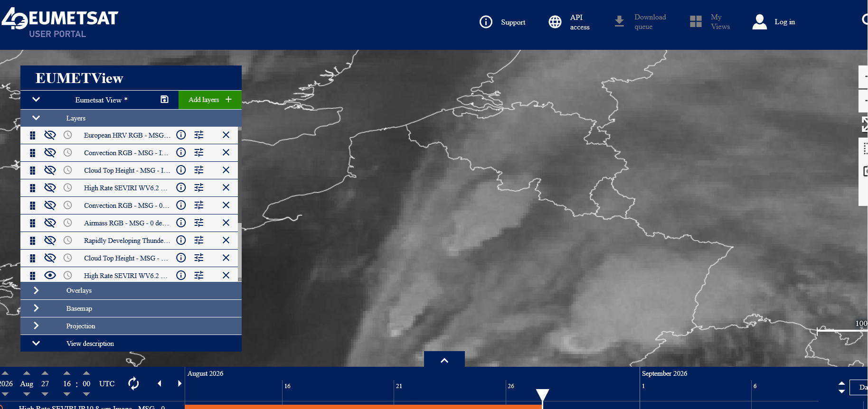Screen dimensions: 868x409
Task: Show the European HRV RGB layer
Action: tap(50, 135)
